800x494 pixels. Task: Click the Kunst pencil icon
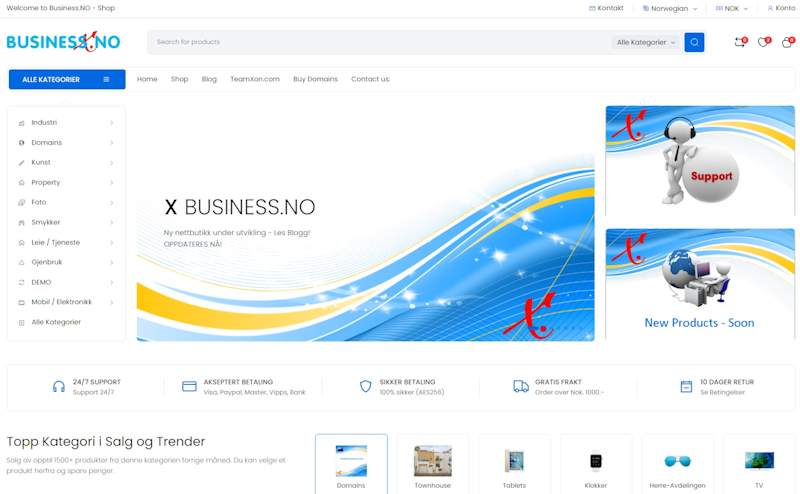coord(21,163)
